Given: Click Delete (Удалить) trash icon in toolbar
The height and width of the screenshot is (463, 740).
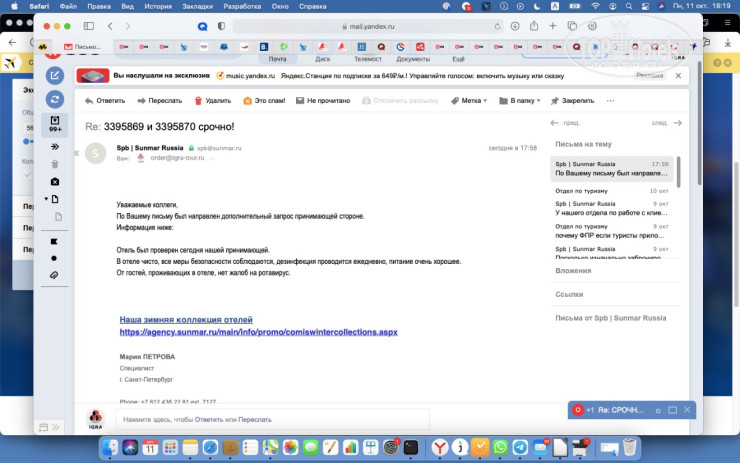Looking at the screenshot, I should [211, 101].
